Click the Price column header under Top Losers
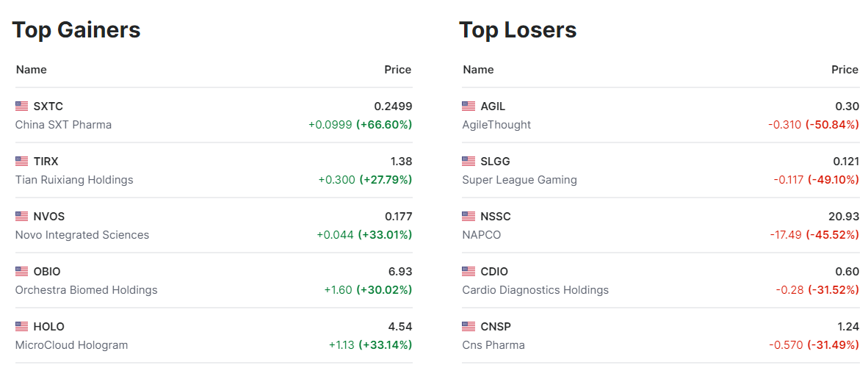The height and width of the screenshot is (376, 868). (x=845, y=70)
